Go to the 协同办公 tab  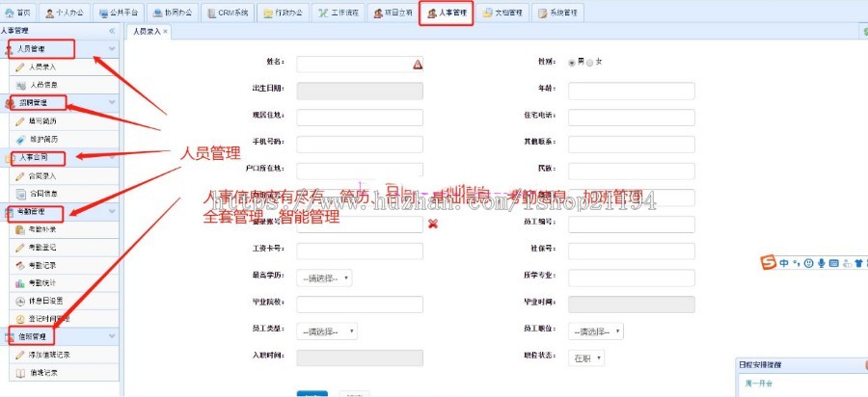[x=173, y=13]
